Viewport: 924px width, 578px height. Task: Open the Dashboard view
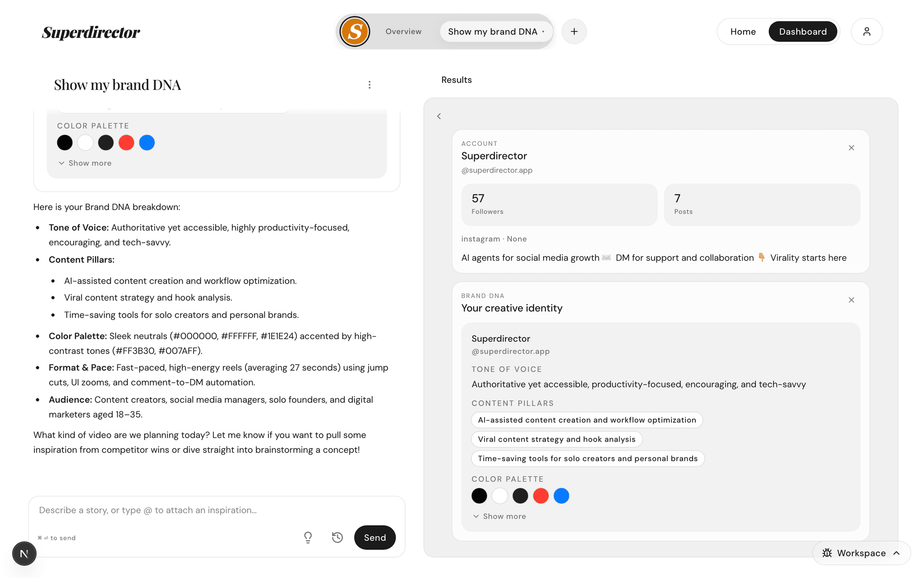tap(803, 32)
